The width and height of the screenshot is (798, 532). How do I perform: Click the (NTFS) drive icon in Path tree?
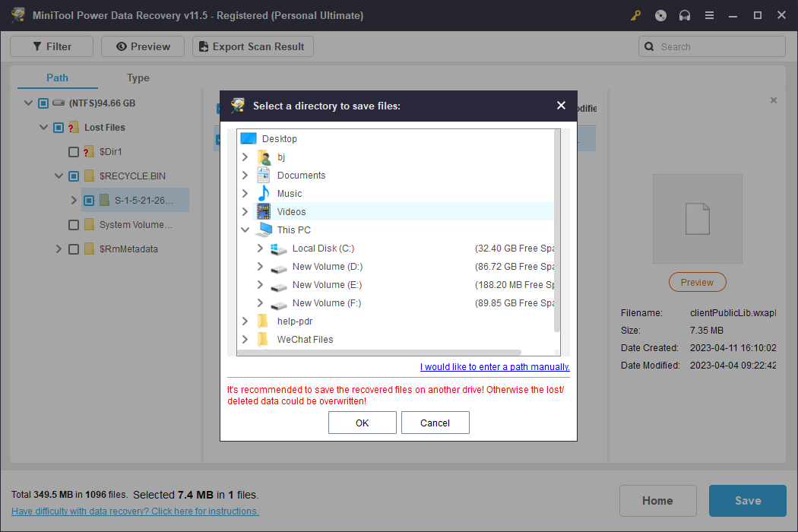(x=58, y=103)
